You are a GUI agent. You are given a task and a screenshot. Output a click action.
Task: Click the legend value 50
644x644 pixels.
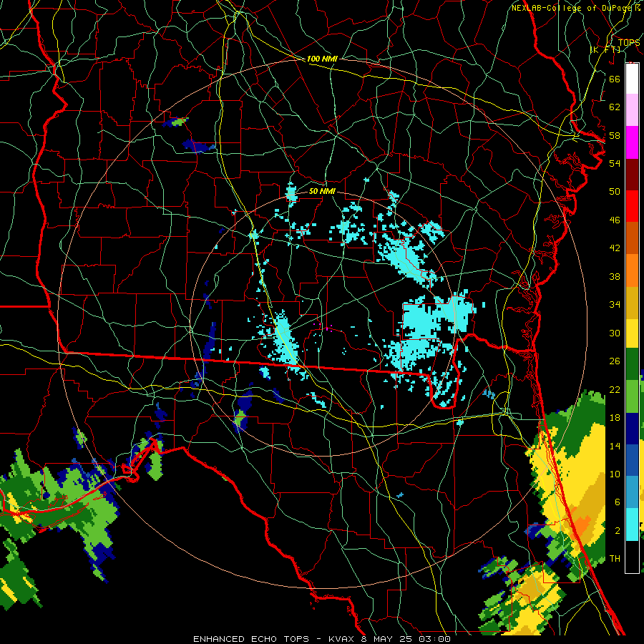pos(615,192)
